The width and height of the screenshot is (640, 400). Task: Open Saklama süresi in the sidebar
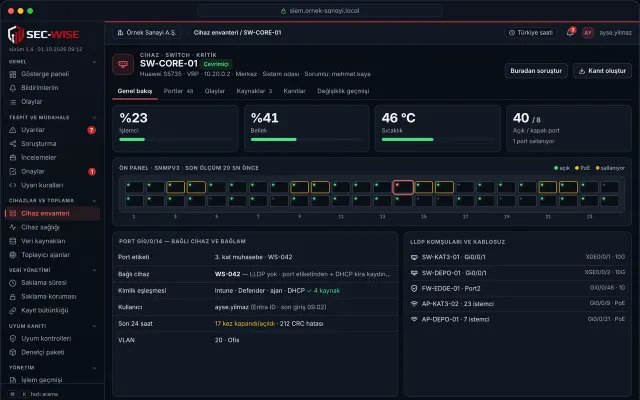coord(52,283)
